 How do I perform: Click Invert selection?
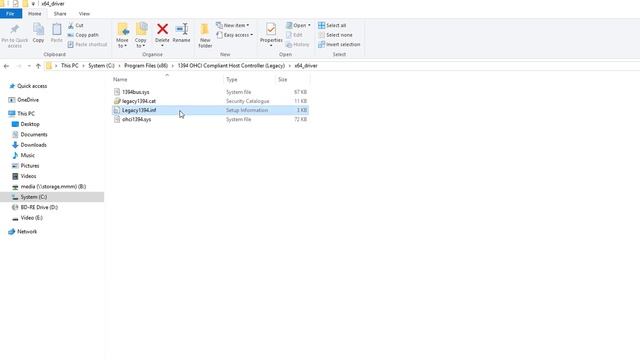click(x=339, y=44)
